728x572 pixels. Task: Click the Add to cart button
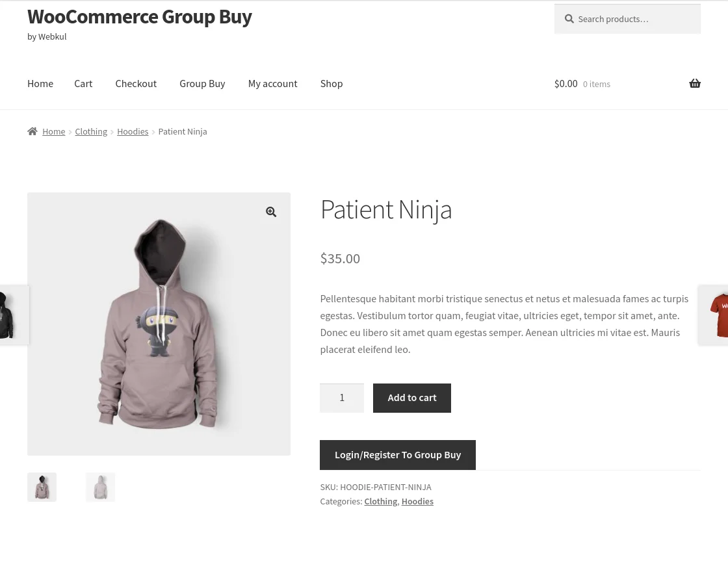tap(412, 397)
